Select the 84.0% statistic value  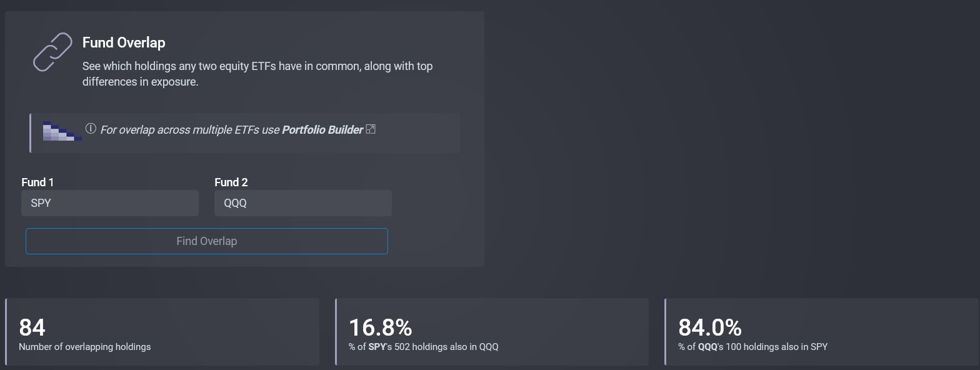(x=710, y=327)
